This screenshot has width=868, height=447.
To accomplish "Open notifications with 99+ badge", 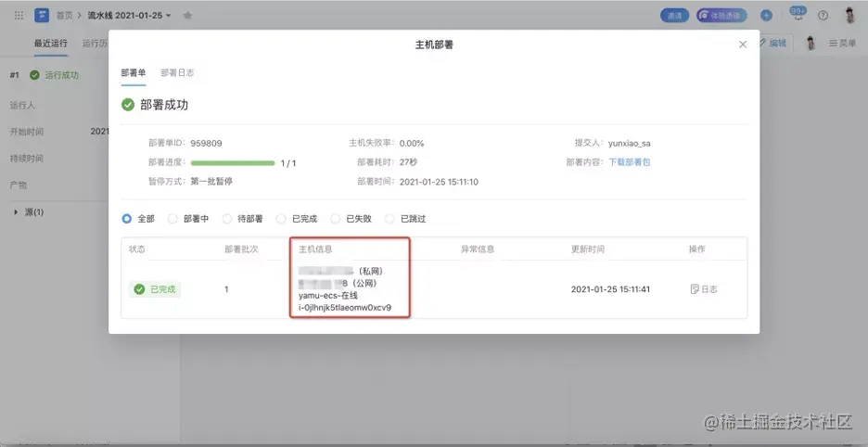I will (x=798, y=15).
